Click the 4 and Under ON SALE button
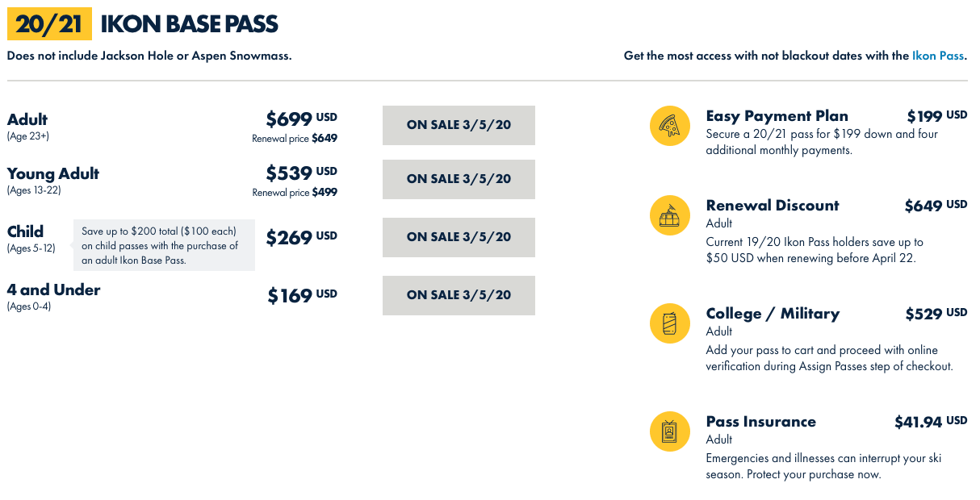The image size is (980, 500). [459, 295]
